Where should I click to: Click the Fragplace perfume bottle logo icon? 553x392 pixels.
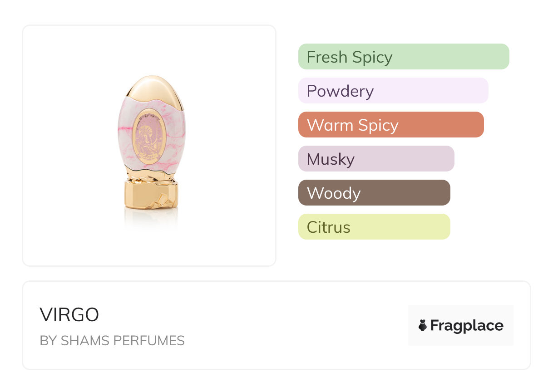(x=423, y=325)
